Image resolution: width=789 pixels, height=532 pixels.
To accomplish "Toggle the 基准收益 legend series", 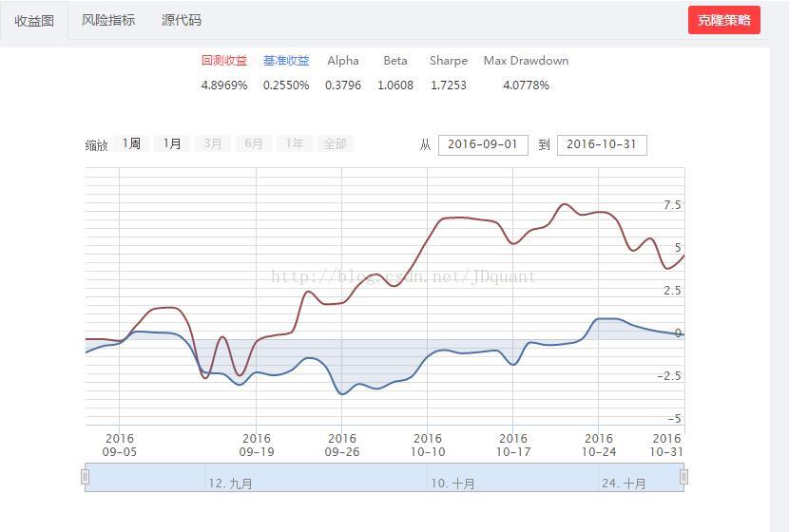I will pyautogui.click(x=286, y=61).
